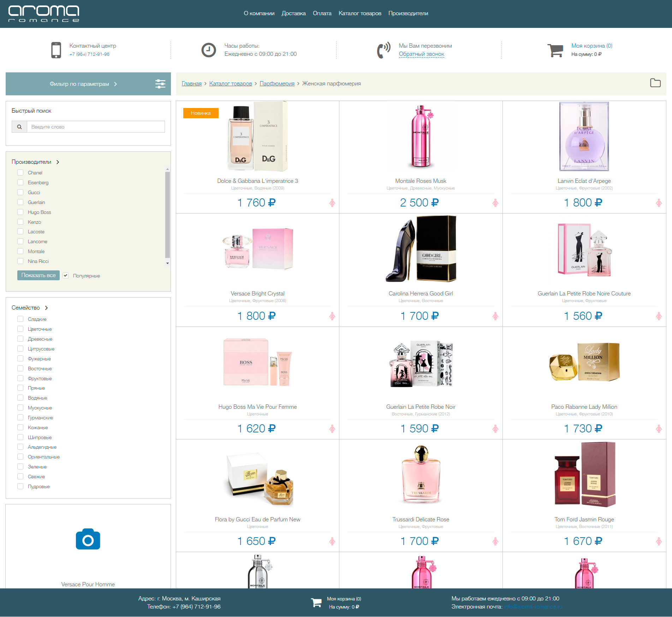Open the shopping cart icon in header
Screen dimensions: 672x617
(x=555, y=50)
